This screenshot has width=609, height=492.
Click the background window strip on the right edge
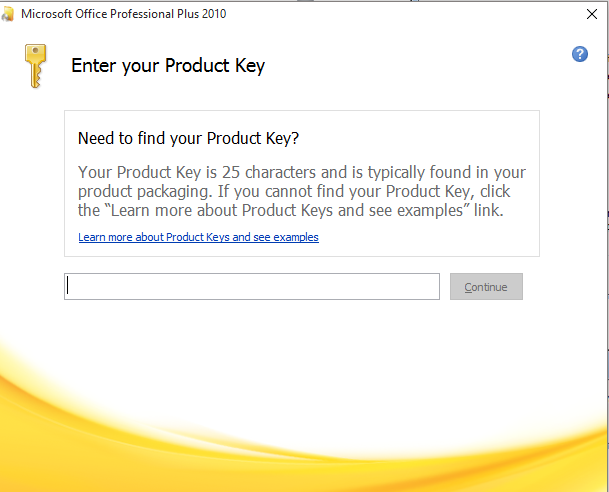[x=605, y=250]
